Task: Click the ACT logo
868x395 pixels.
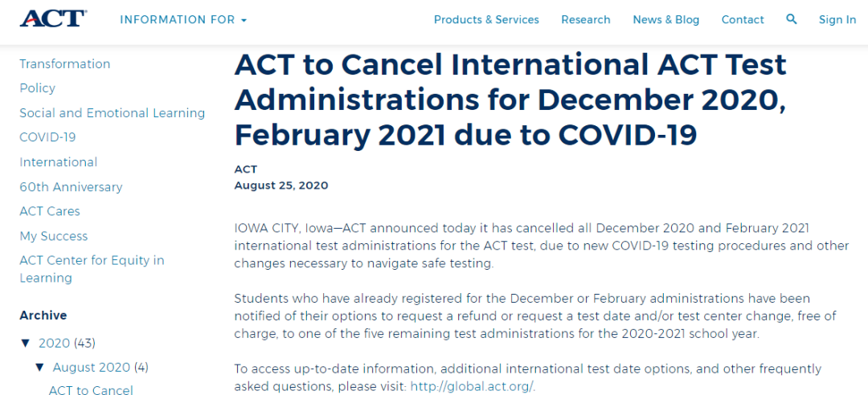Action: (52, 18)
